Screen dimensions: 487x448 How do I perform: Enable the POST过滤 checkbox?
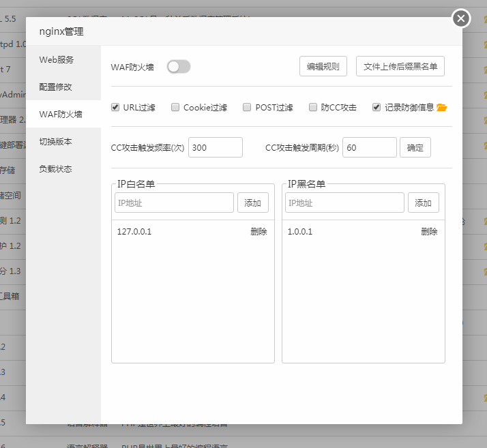pyautogui.click(x=248, y=107)
